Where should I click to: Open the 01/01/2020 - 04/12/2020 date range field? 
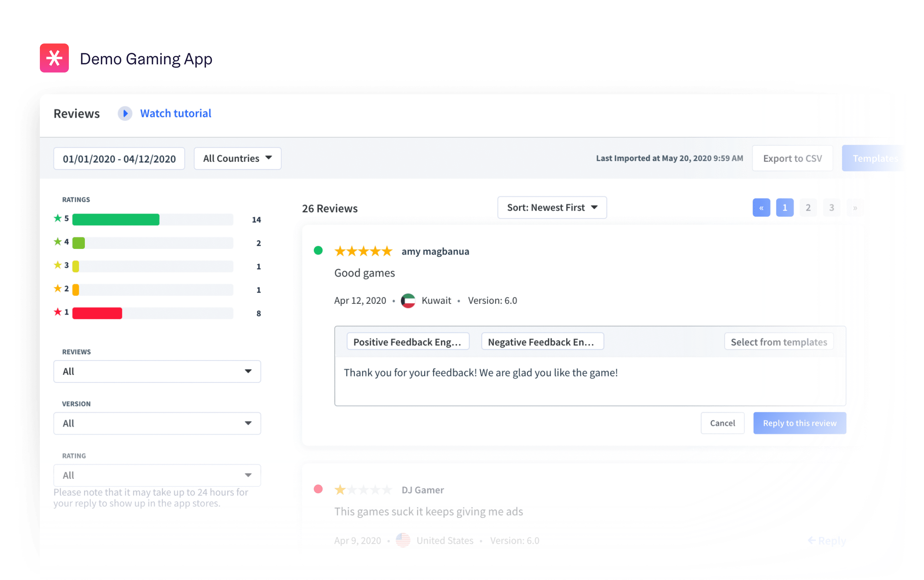[x=119, y=158]
